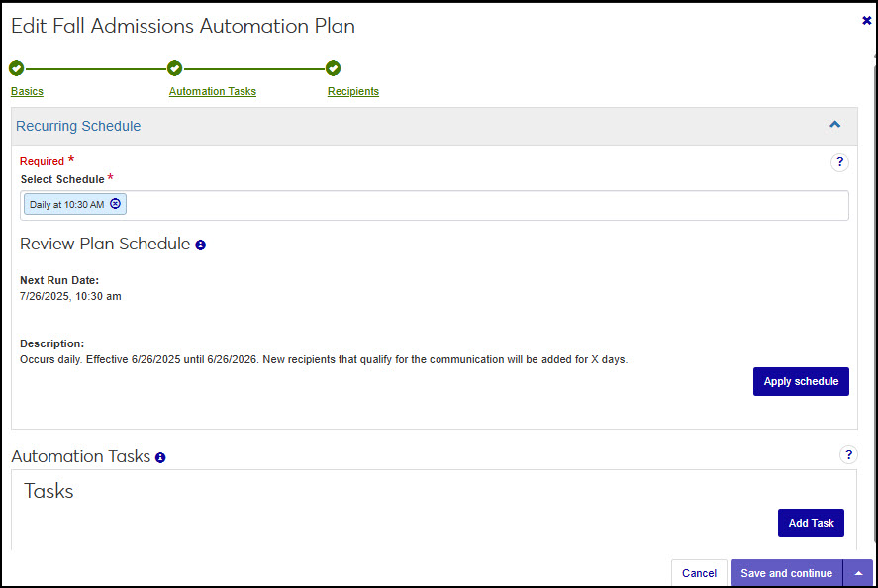Open the Review Plan Schedule info icon

(x=201, y=245)
